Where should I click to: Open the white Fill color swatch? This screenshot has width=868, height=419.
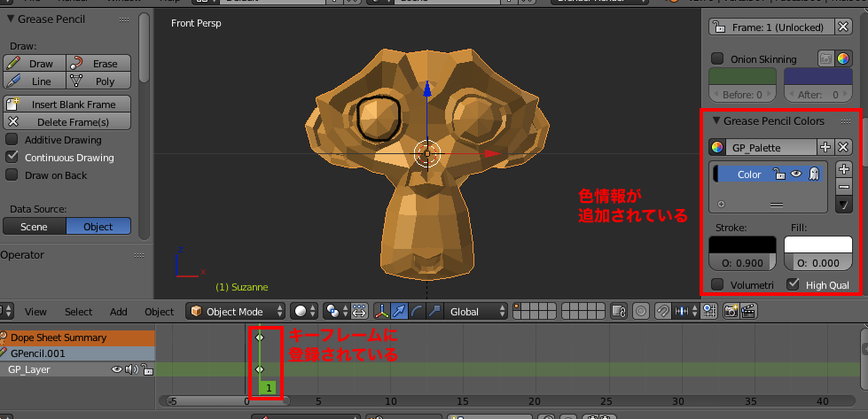[x=818, y=244]
